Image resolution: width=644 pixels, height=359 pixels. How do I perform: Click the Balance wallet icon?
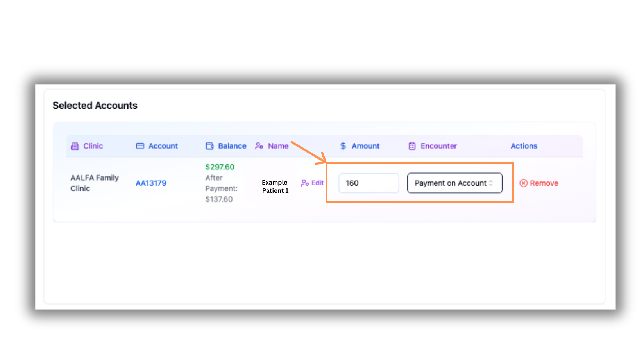coord(210,146)
